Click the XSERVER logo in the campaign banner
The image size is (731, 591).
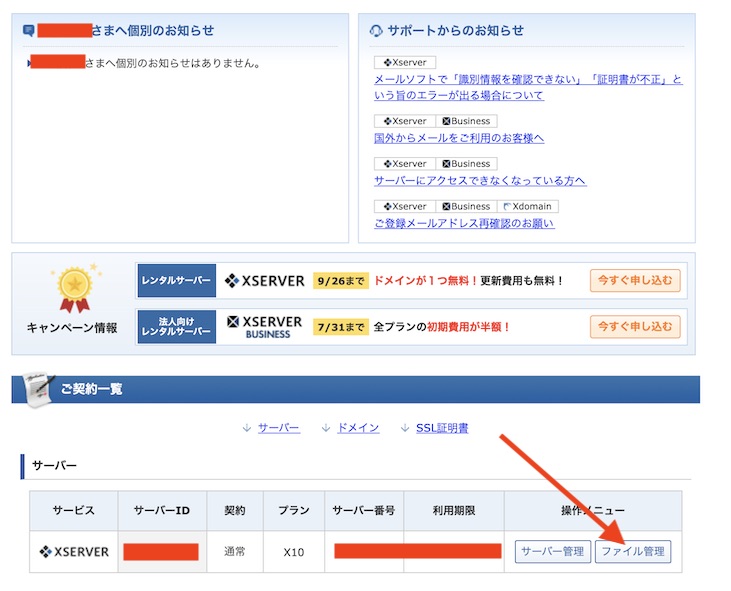tap(264, 281)
